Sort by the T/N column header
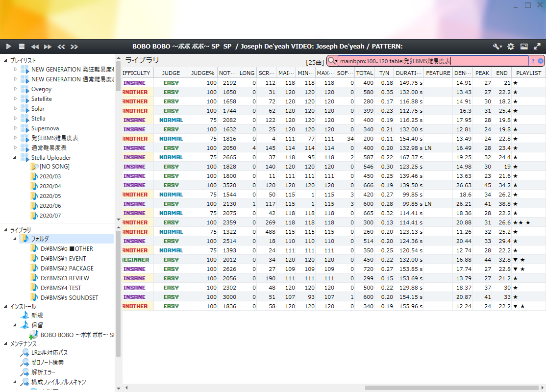This screenshot has width=546, height=392. tap(384, 73)
